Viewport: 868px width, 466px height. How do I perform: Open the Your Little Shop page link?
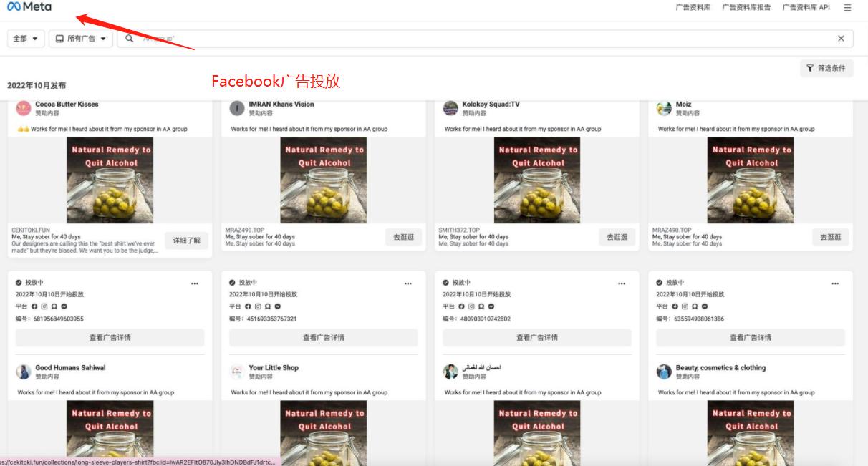(274, 368)
